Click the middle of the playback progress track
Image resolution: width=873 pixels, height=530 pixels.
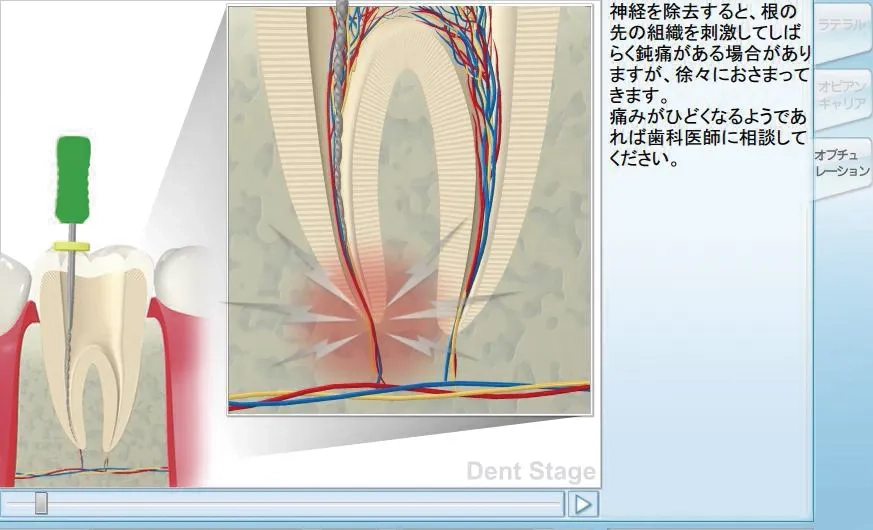(x=285, y=503)
